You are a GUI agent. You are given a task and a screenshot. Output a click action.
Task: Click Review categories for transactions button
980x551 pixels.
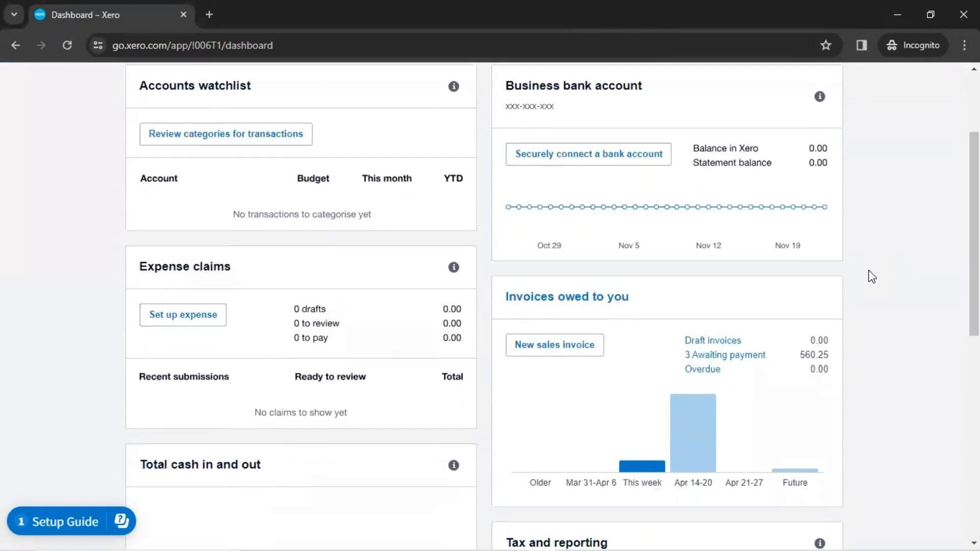tap(226, 134)
